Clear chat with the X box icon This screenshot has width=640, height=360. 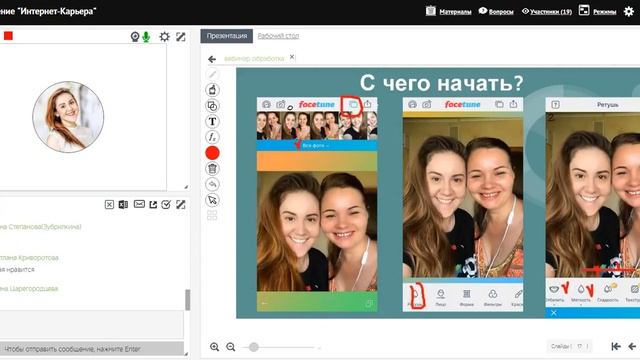109,204
